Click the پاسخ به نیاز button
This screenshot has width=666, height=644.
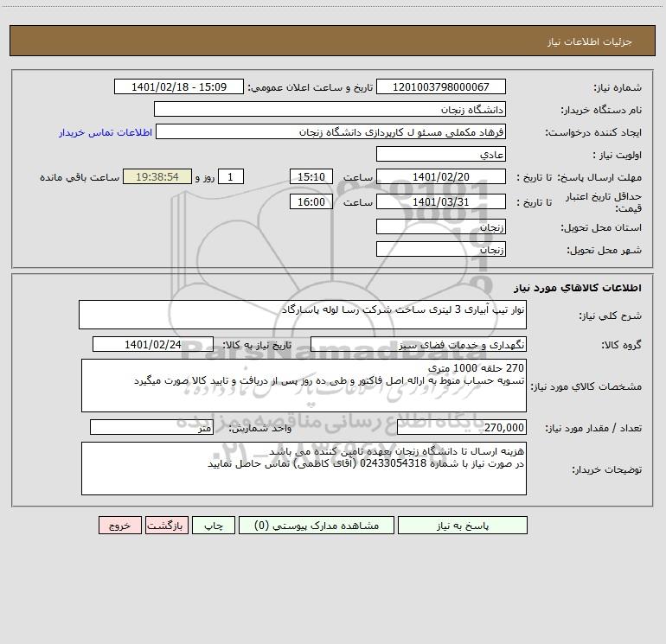coord(463,526)
